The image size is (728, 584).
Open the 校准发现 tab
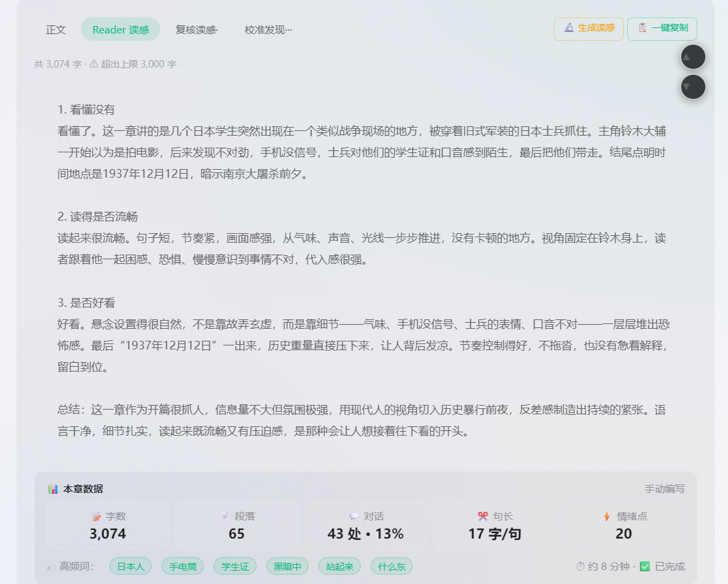(x=268, y=29)
